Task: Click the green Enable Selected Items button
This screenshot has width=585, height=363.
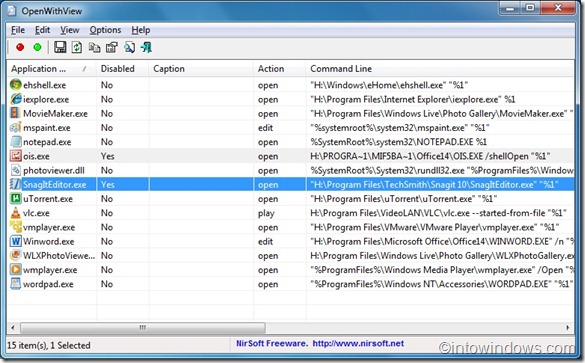Action: click(x=37, y=47)
